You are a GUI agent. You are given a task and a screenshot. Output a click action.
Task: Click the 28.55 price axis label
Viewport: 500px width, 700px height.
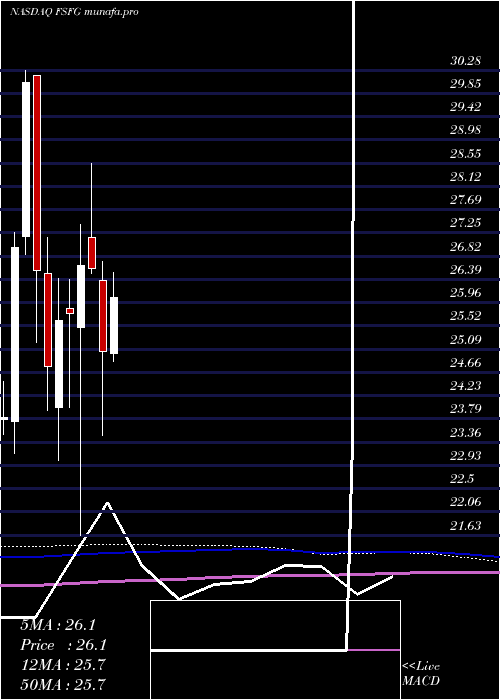465,154
